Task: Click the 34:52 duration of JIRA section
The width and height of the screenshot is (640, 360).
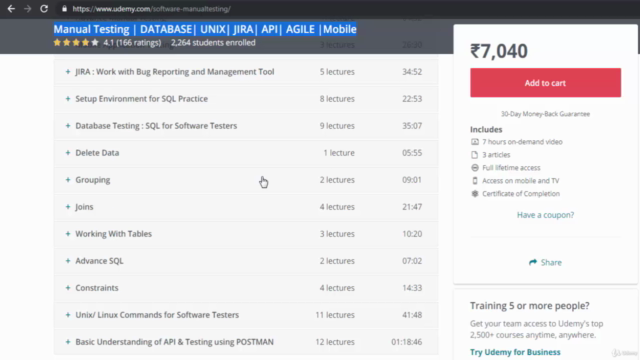Action: (412, 72)
